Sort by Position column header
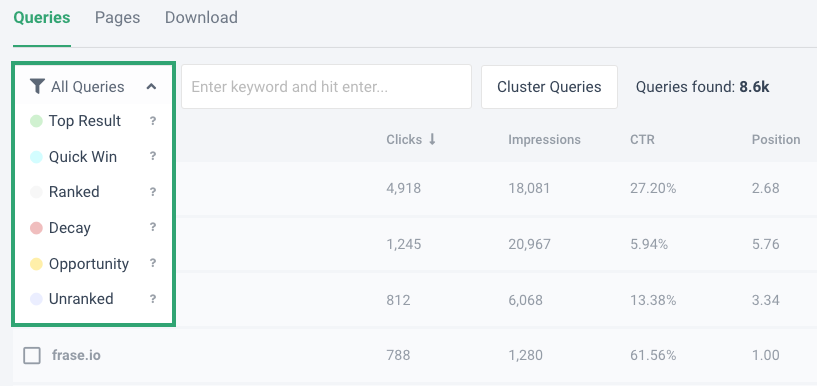 (x=776, y=140)
